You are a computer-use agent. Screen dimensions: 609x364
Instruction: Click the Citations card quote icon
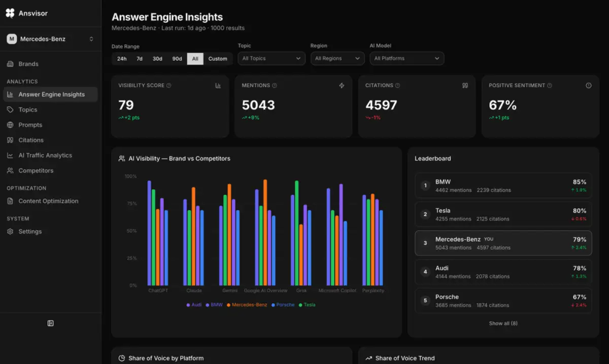[x=465, y=86]
